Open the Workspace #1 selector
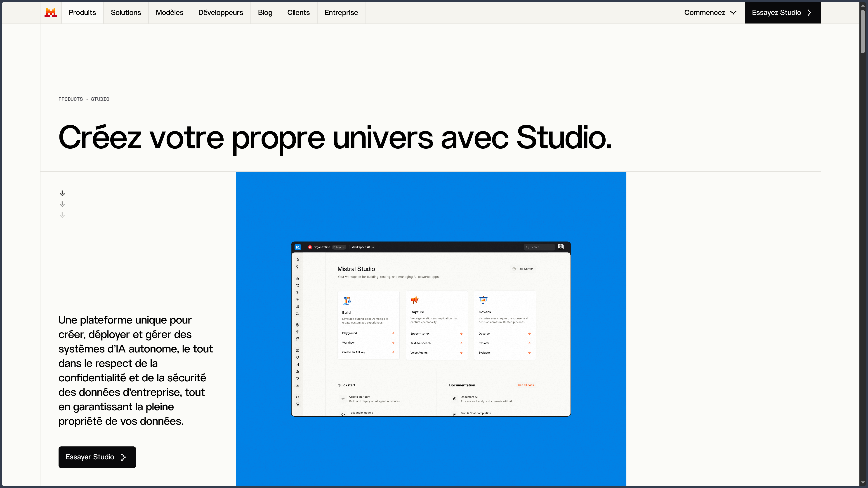The width and height of the screenshot is (868, 488). [363, 247]
